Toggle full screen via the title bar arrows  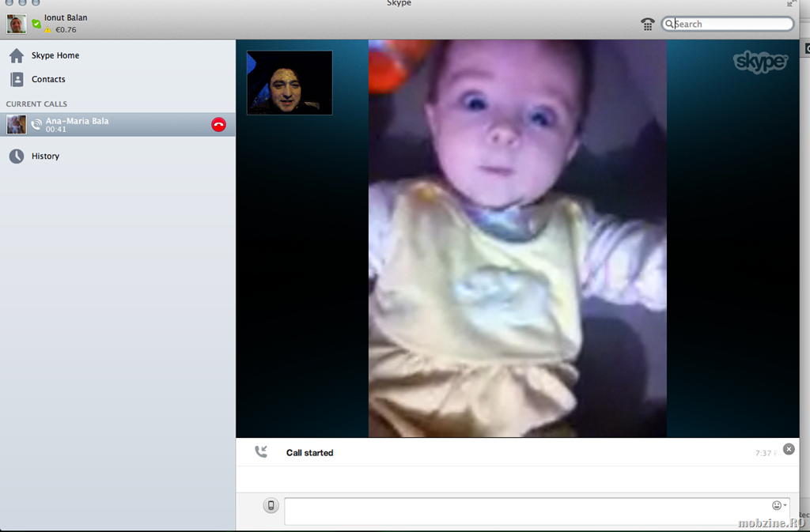[791, 4]
